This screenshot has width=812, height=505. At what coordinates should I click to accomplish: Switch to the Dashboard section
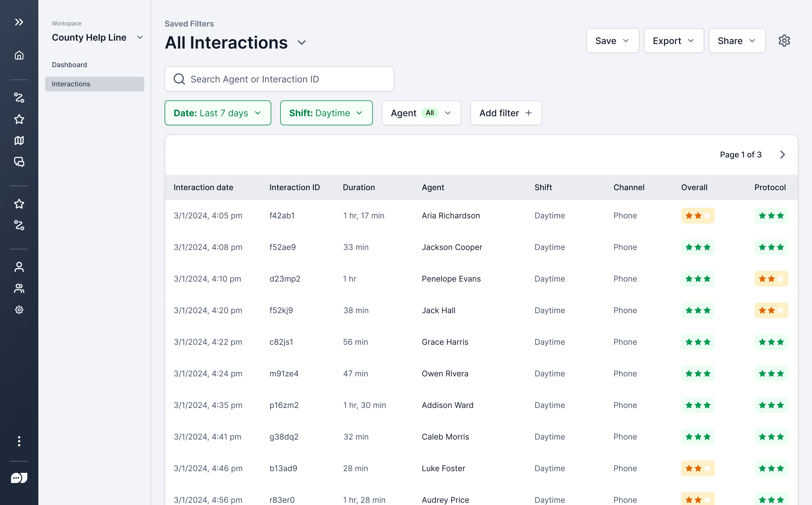click(69, 64)
